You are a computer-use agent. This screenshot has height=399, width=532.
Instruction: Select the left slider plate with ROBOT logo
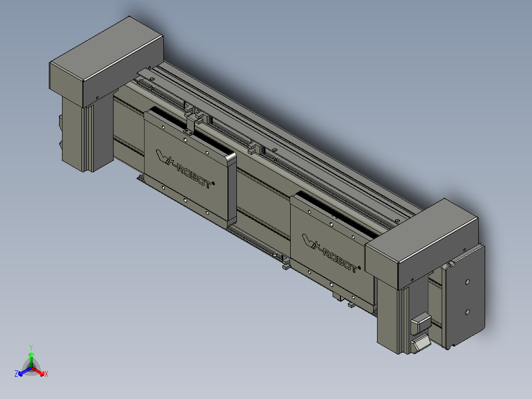pos(190,168)
